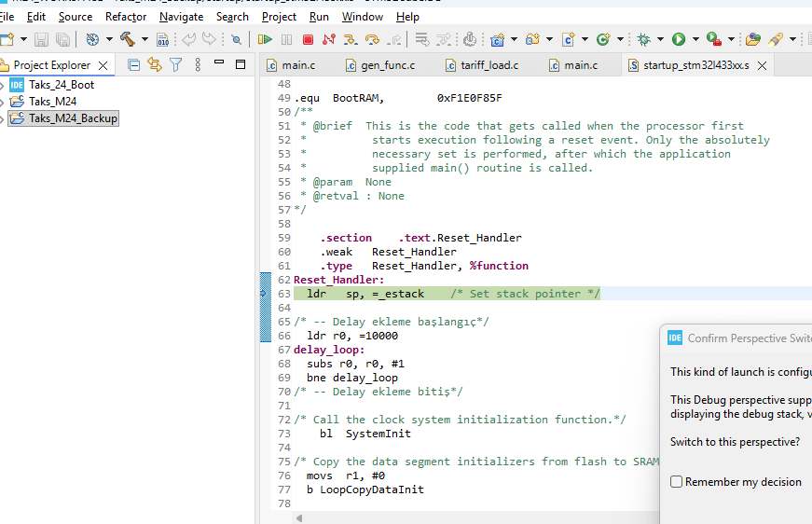This screenshot has width=812, height=524.
Task: Open the Build hammer dropdown arrow
Action: 145,39
